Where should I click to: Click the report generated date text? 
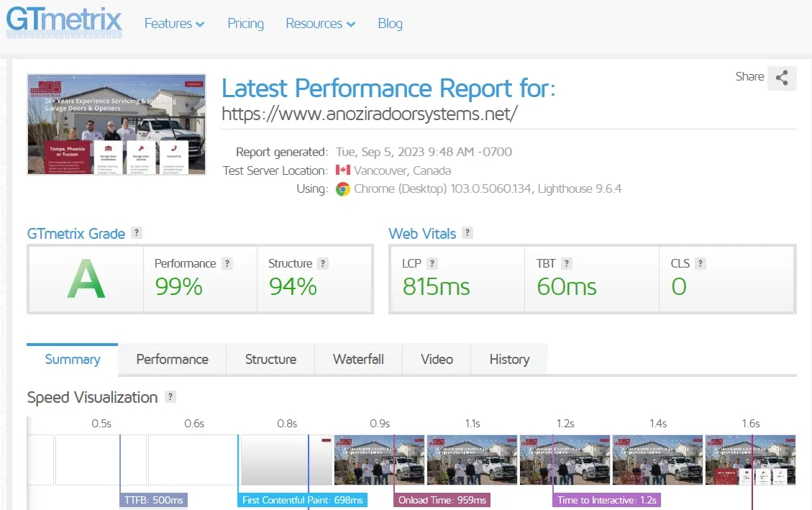tap(424, 152)
